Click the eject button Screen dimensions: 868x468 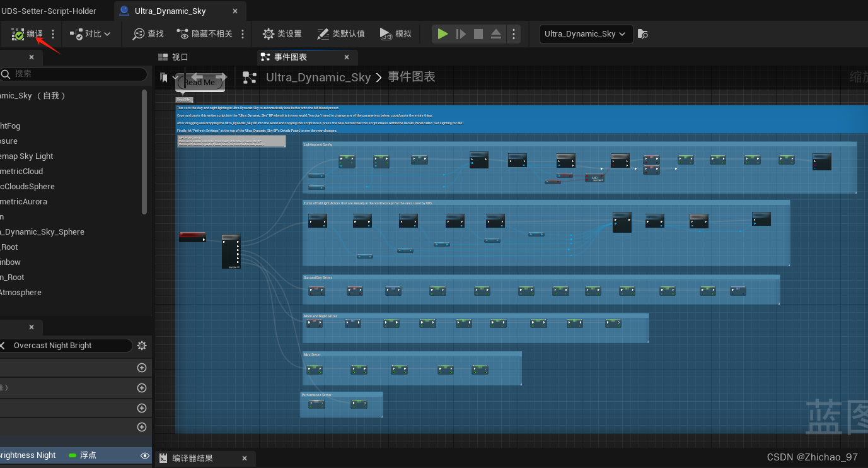point(496,34)
